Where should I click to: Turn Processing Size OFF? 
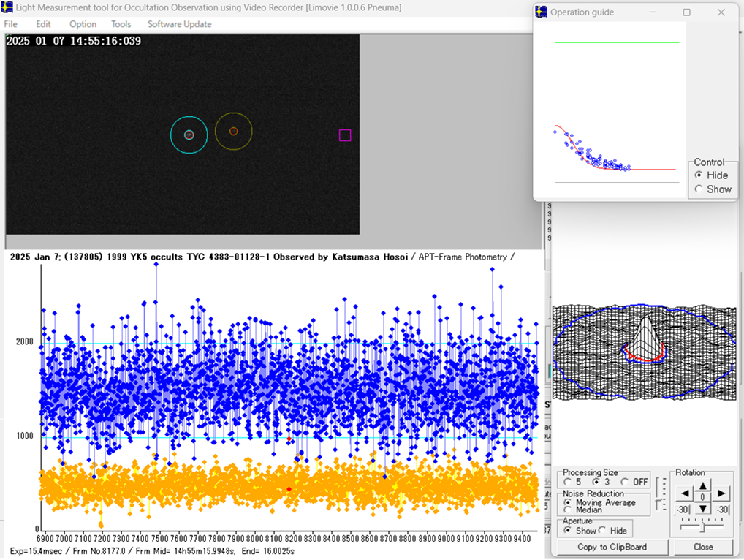625,482
